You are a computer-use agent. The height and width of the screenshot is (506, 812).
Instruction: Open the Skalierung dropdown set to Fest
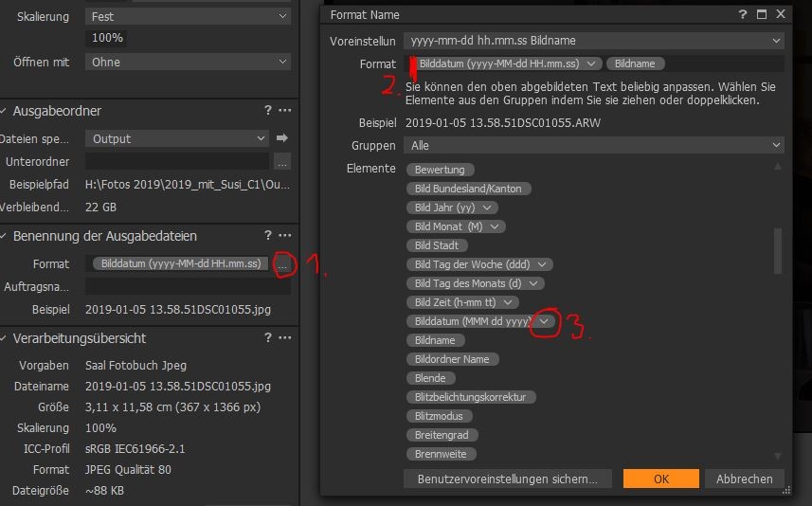tap(188, 16)
